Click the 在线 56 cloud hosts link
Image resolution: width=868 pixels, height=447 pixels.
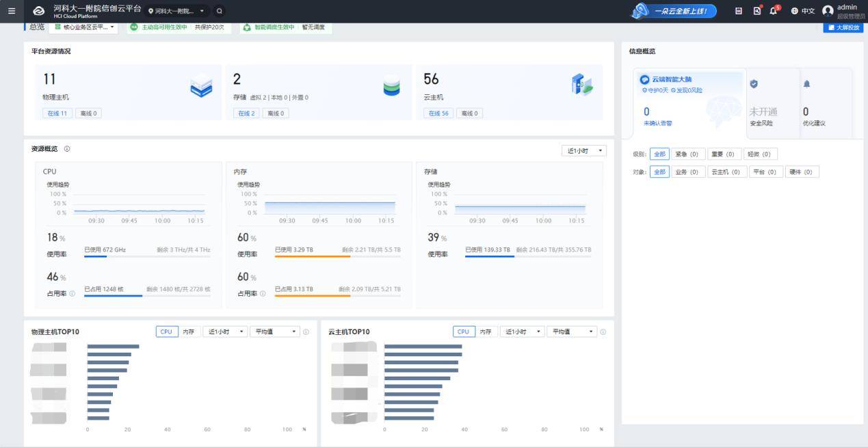pyautogui.click(x=438, y=113)
